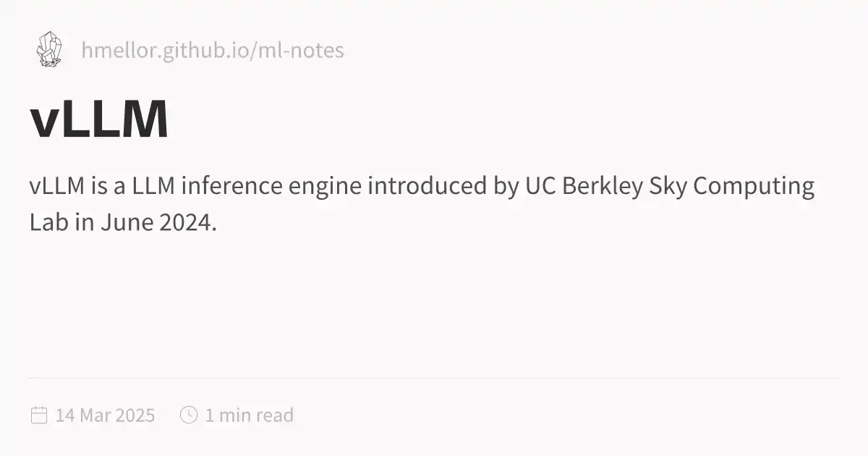Click the calendar icon beside the date

(x=39, y=415)
